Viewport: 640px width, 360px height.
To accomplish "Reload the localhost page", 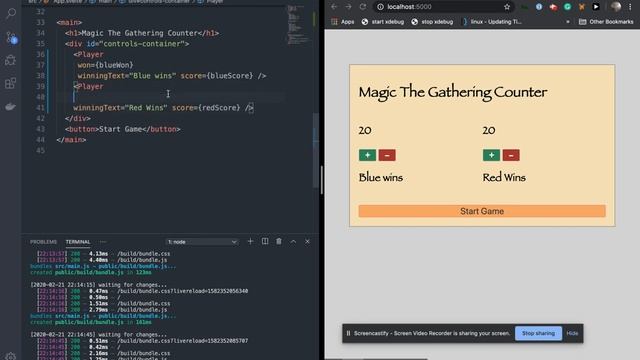I will 362,7.
